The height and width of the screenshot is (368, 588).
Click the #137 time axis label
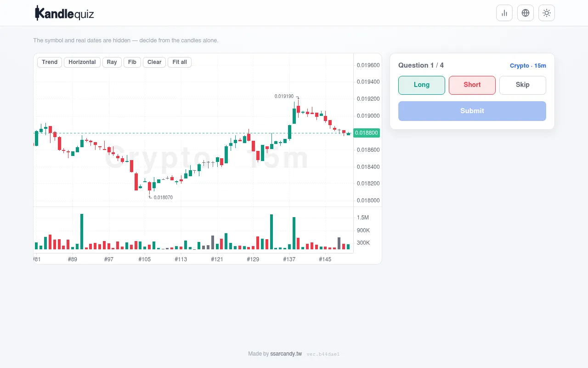click(x=289, y=259)
